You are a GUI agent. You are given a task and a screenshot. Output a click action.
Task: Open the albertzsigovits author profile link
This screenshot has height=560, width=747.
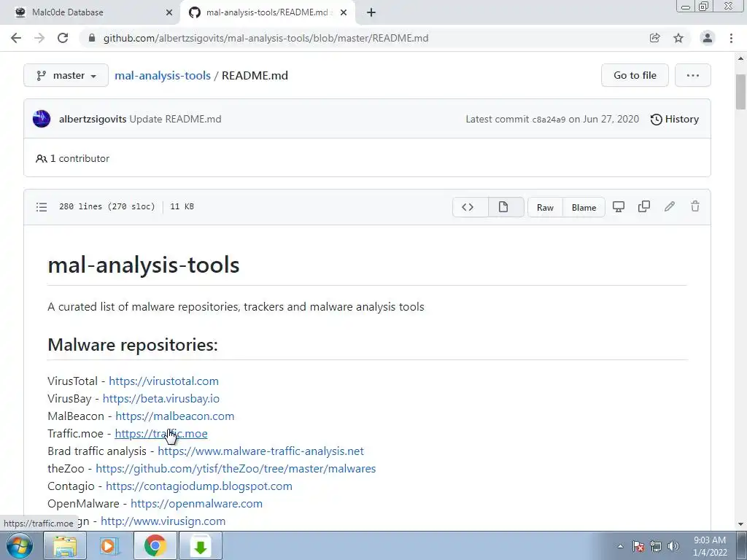(93, 119)
